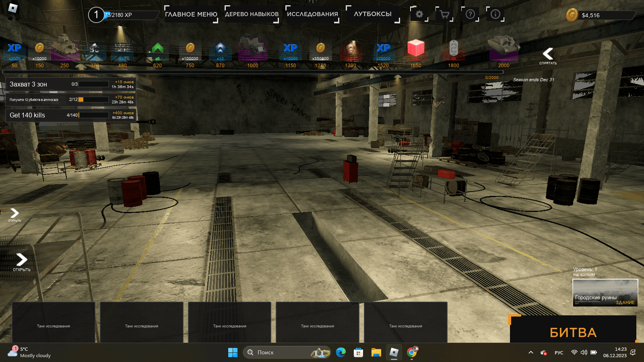644x362 pixels.
Task: Click the taskbar Поиск search box
Action: click(287, 352)
